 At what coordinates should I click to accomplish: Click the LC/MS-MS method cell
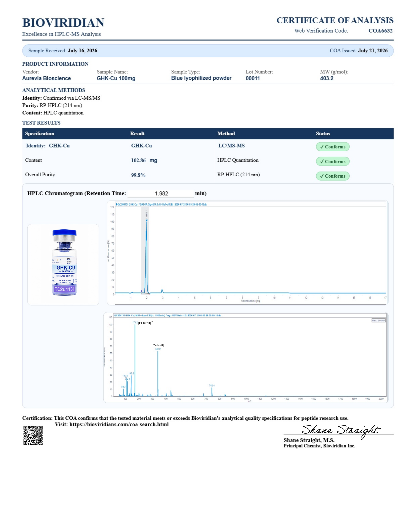[231, 146]
